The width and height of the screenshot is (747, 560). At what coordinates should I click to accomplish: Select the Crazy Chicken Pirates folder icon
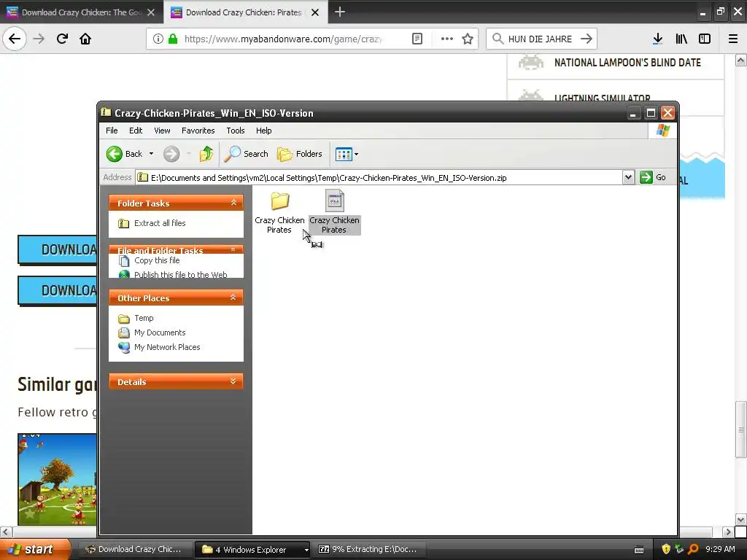[279, 201]
